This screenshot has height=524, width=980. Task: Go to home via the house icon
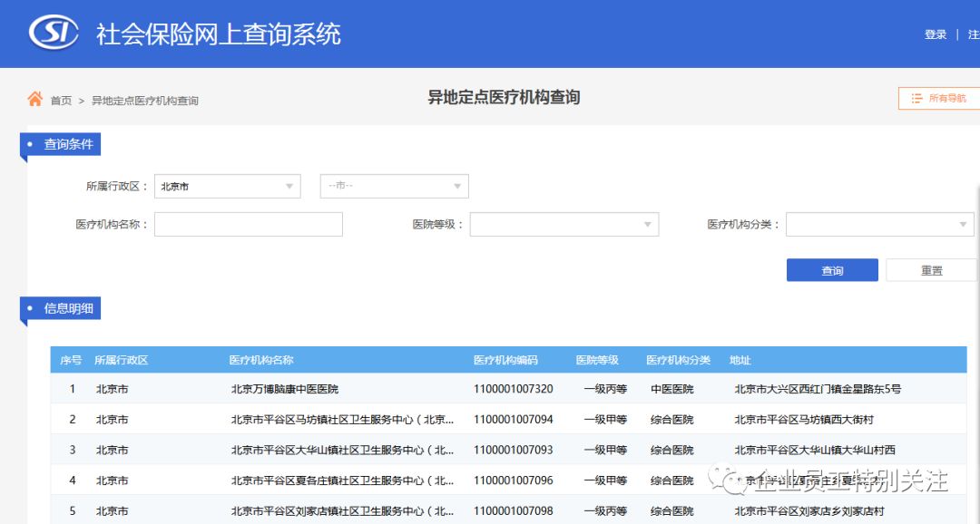(35, 99)
